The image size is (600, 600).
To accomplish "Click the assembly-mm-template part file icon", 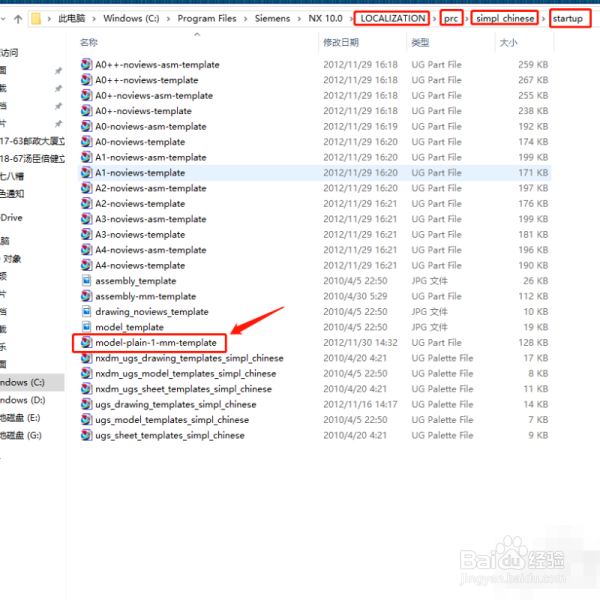I will [86, 296].
